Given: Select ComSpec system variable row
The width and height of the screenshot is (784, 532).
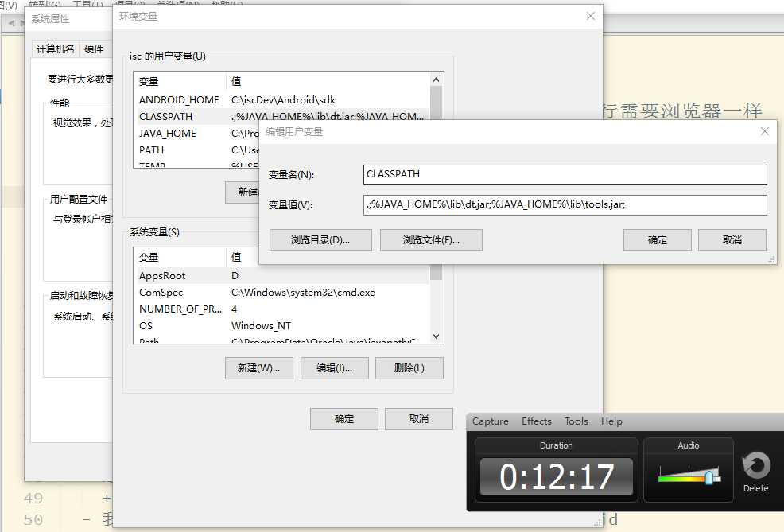Looking at the screenshot, I should coord(282,293).
